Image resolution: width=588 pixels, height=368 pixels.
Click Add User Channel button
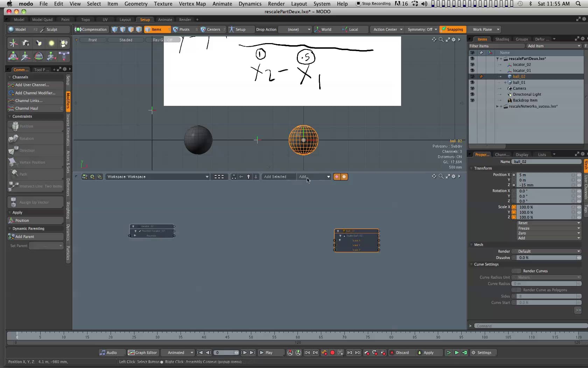35,85
